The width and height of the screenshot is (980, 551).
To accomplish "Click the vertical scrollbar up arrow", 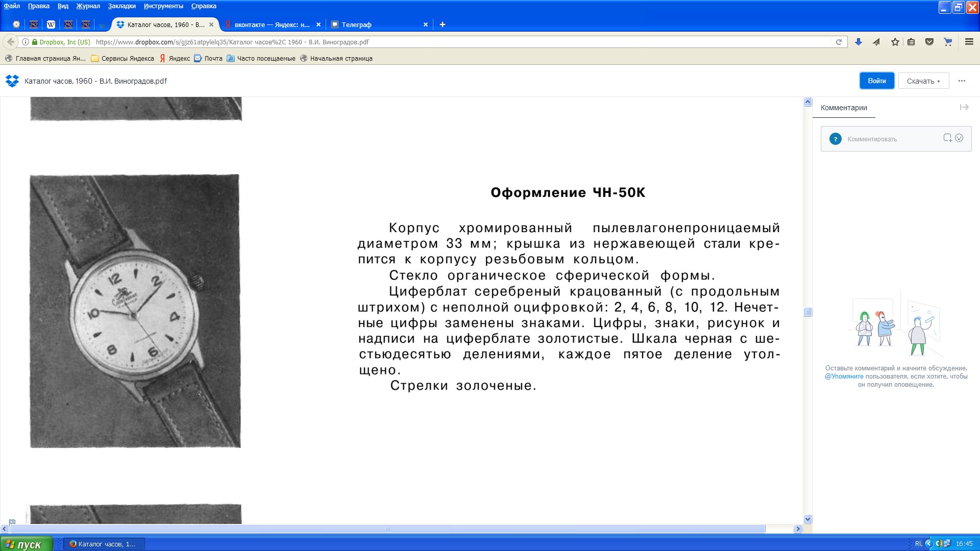I will 807,102.
